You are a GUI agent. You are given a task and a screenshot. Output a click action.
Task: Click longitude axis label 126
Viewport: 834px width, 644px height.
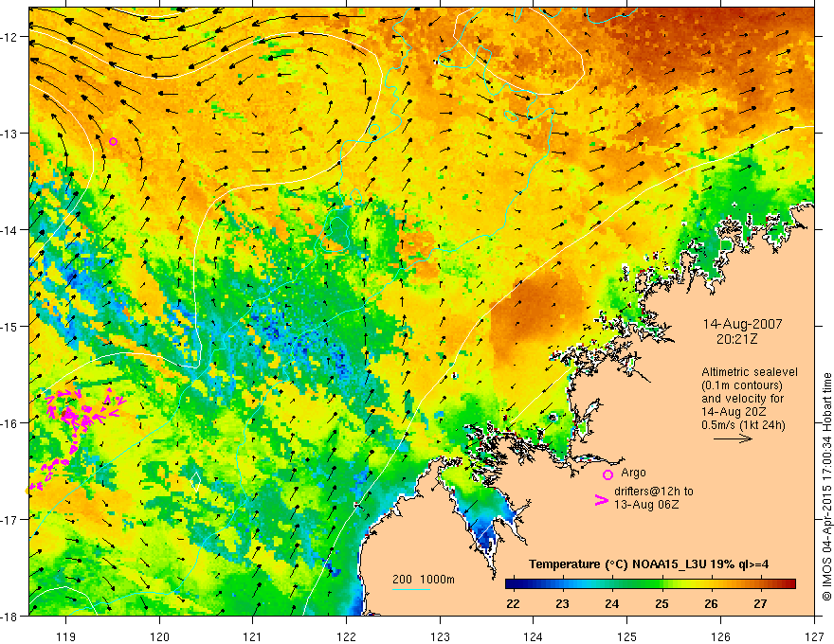tap(720, 636)
